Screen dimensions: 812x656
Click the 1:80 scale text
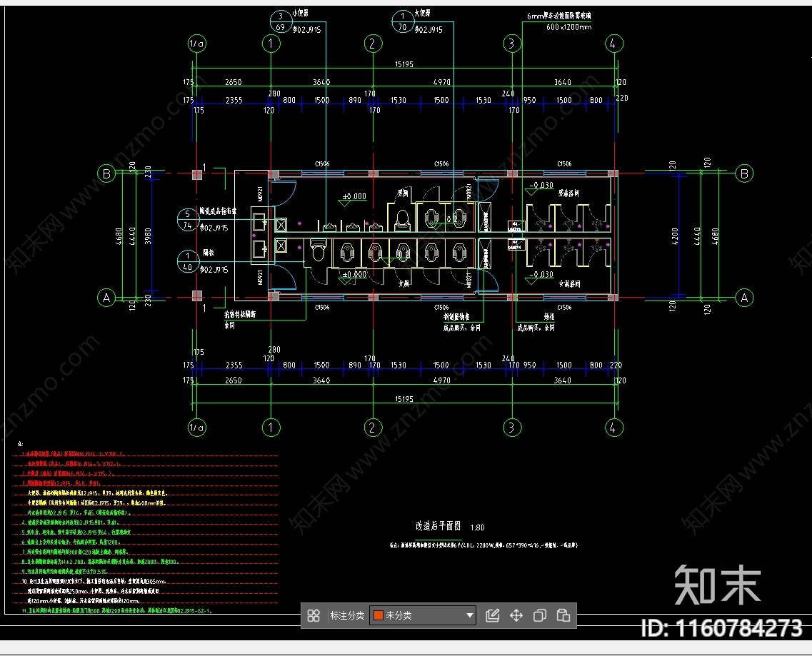pos(478,528)
